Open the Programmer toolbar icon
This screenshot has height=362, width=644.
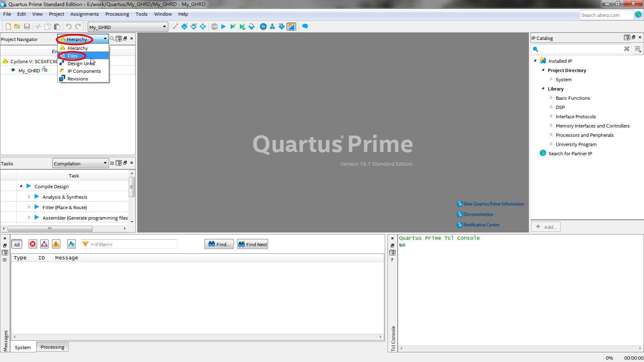[282, 27]
